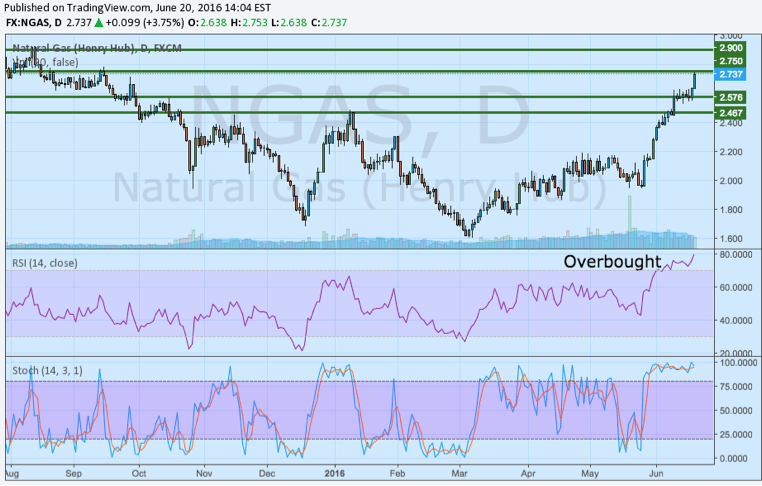The image size is (762, 486).
Task: Click the blue 2.737 current price tag
Action: pyautogui.click(x=731, y=75)
